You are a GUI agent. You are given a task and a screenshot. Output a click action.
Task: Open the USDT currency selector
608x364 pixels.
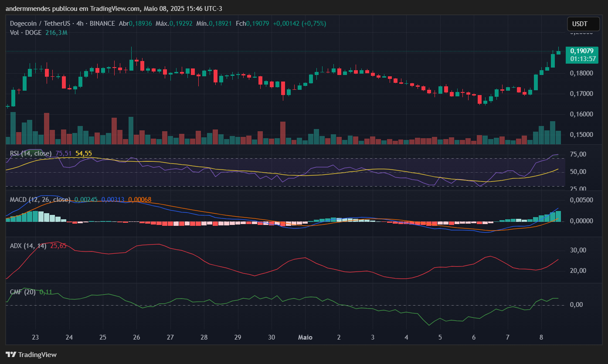pos(580,24)
